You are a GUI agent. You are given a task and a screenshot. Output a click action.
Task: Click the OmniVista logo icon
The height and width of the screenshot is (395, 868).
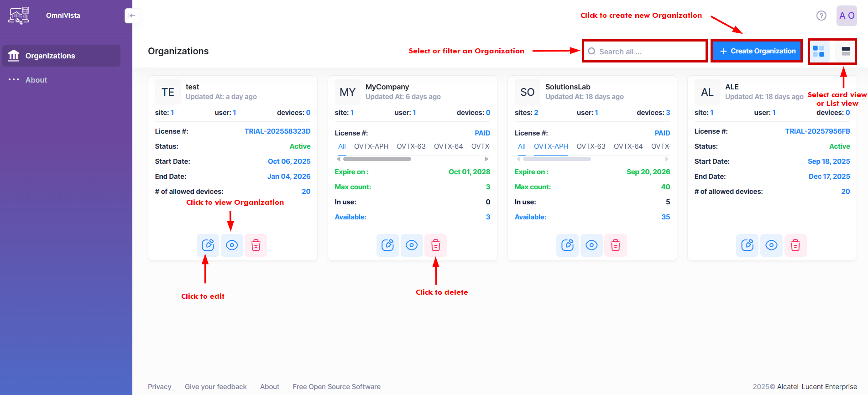tap(19, 16)
